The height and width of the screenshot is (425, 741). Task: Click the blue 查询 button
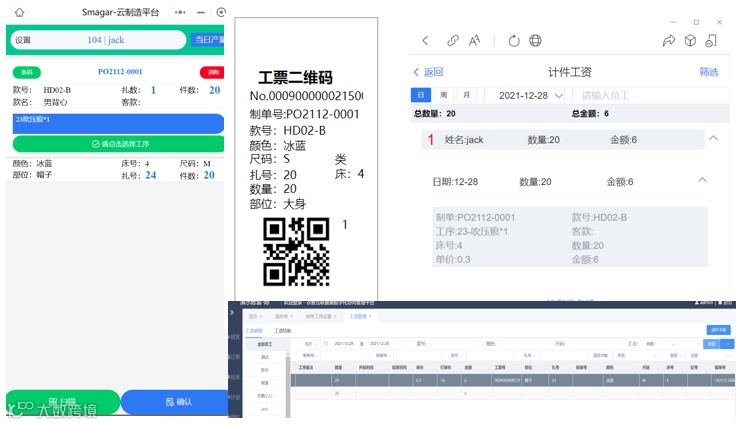click(711, 344)
